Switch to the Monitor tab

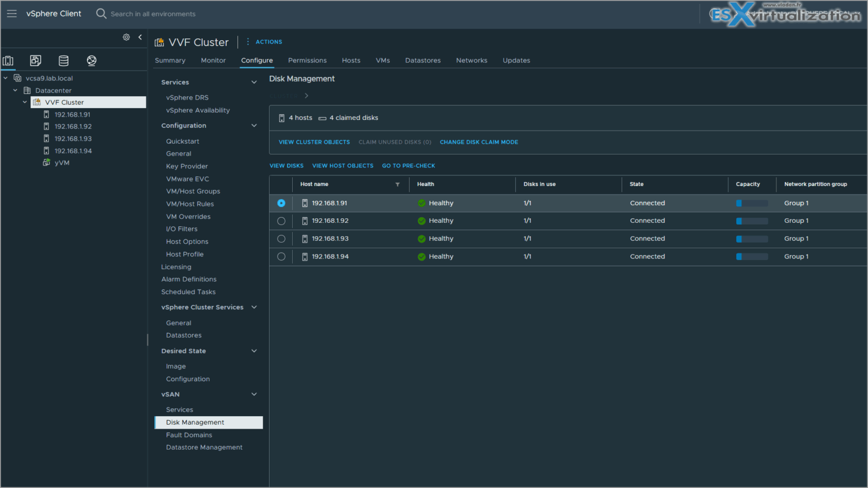[x=213, y=60]
